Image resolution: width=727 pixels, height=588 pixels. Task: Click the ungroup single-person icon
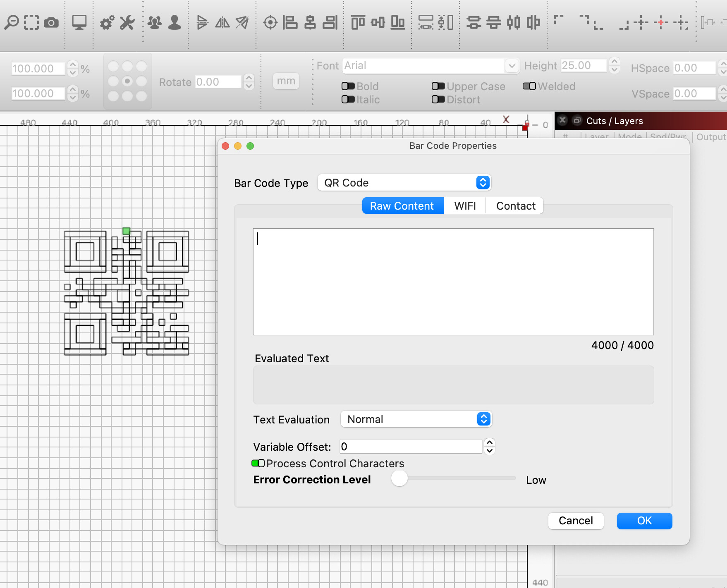point(175,22)
